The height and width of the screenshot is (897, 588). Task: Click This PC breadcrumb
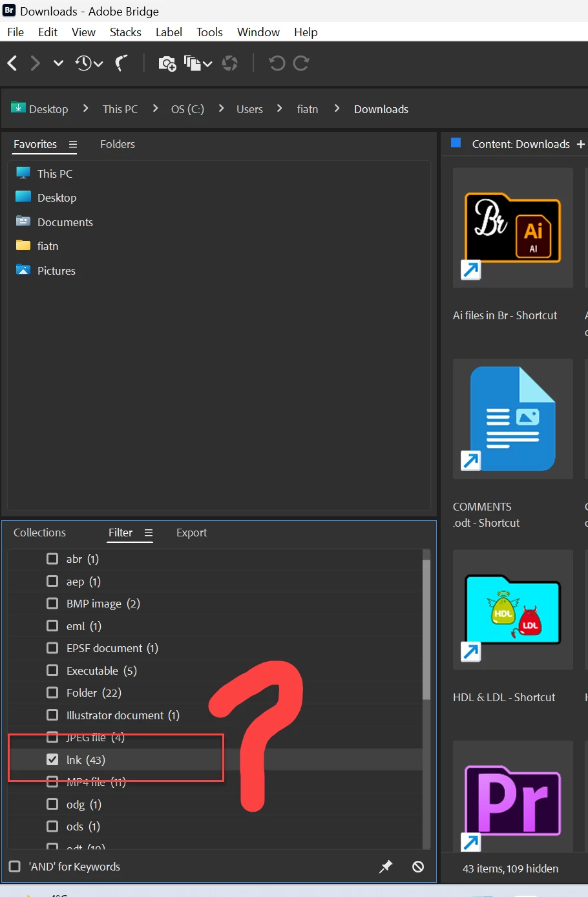(120, 109)
